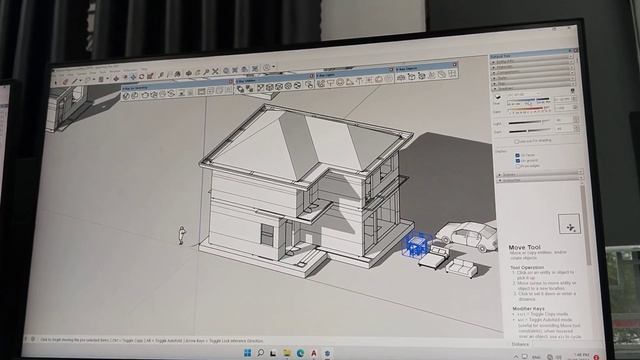Click the Time slider in Shadows panel
Image resolution: width=640 pixels, height=360 pixels.
click(529, 99)
